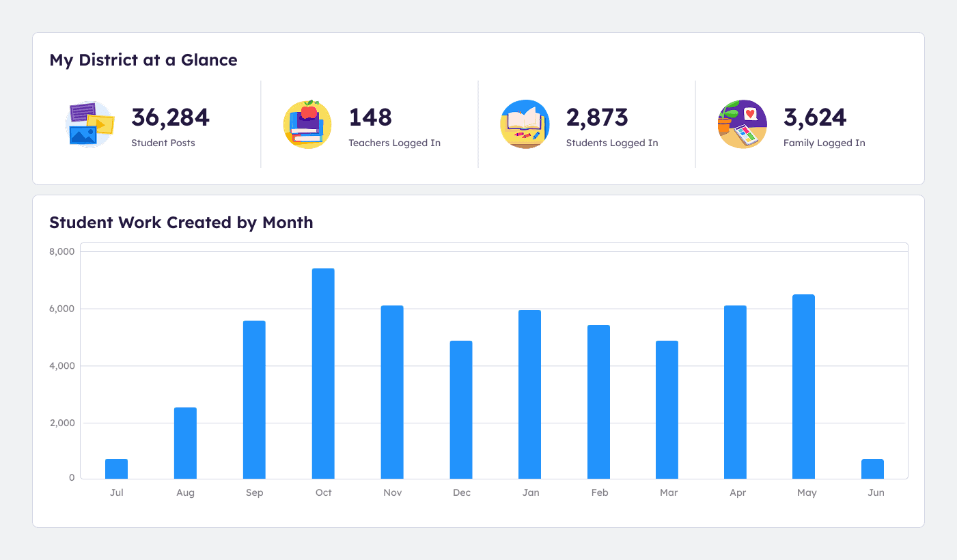The image size is (957, 560).
Task: Click the Family Logged In plant icon
Action: click(743, 124)
